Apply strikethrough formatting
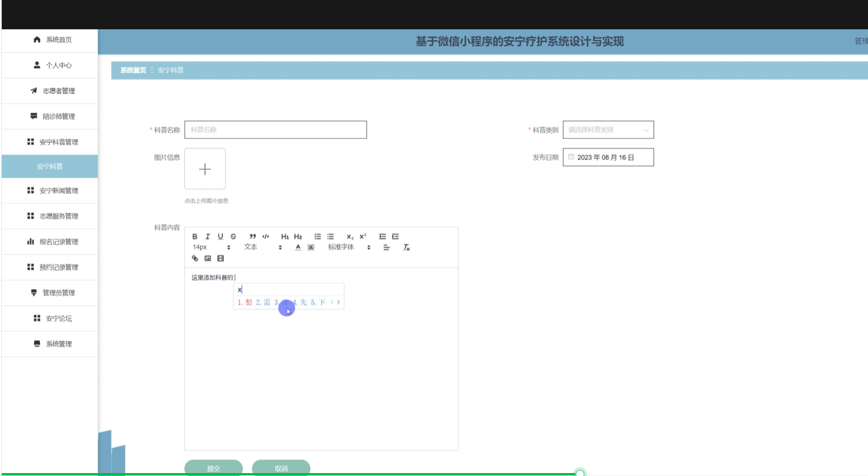This screenshot has width=868, height=476. [x=232, y=236]
